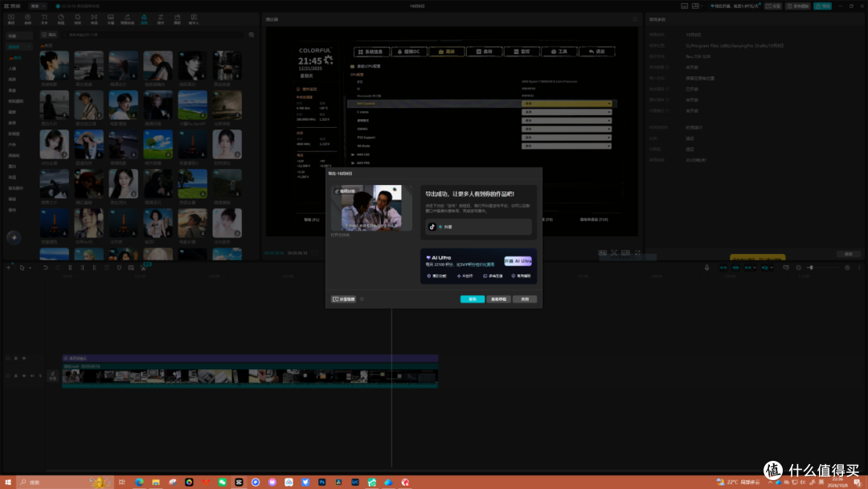
Task: Open the 调节 adjustment panel
Action: (161, 19)
